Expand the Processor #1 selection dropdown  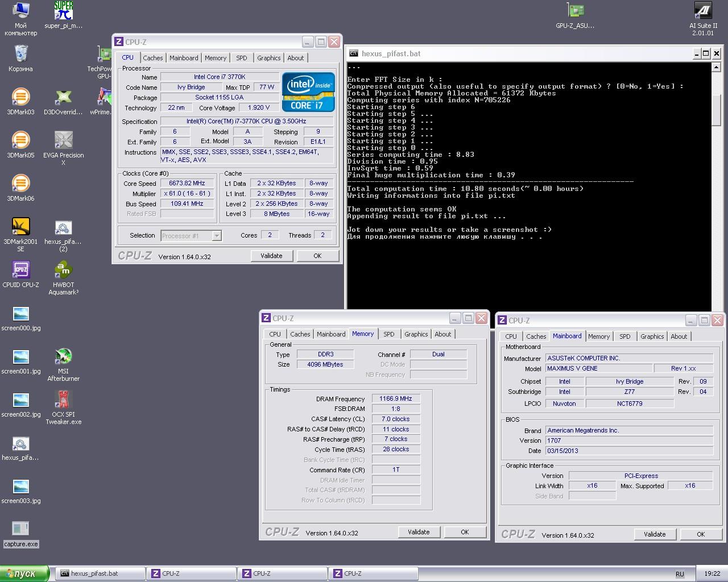coord(217,236)
